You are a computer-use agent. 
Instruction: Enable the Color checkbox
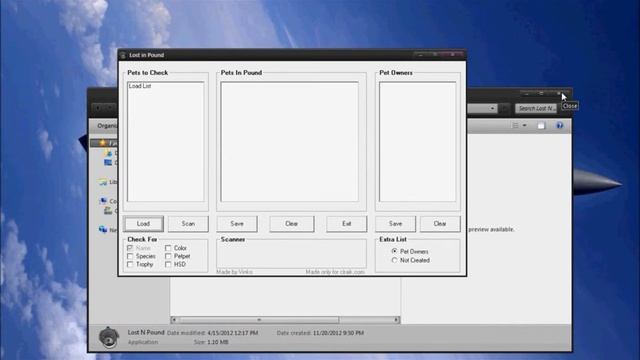coord(168,248)
